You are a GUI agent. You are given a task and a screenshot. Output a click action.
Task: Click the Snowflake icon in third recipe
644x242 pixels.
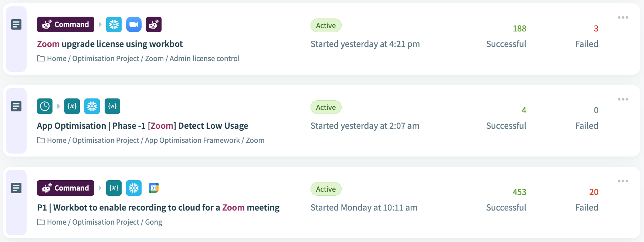[134, 188]
